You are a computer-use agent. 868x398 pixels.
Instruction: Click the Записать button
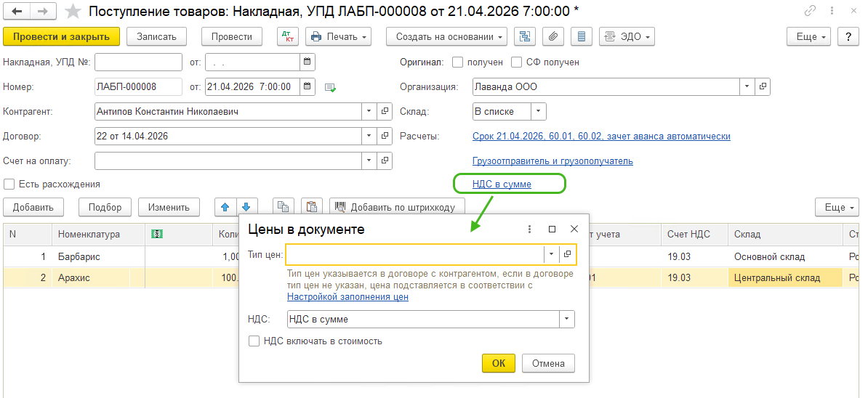(156, 36)
